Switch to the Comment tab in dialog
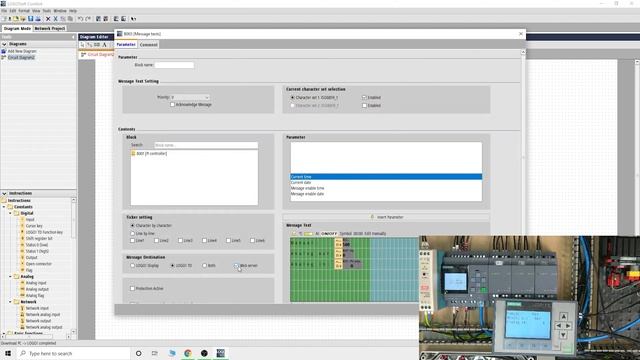The width and height of the screenshot is (640, 360). point(149,44)
